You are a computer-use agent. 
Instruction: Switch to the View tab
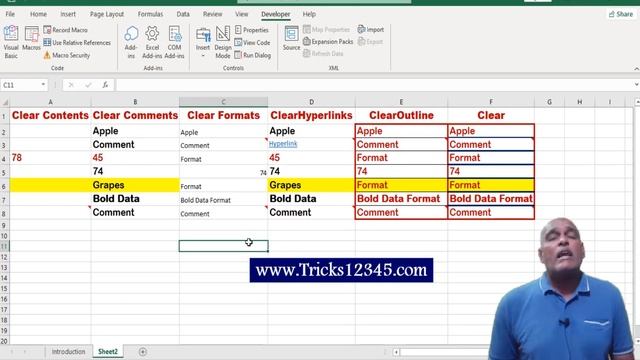pos(242,14)
